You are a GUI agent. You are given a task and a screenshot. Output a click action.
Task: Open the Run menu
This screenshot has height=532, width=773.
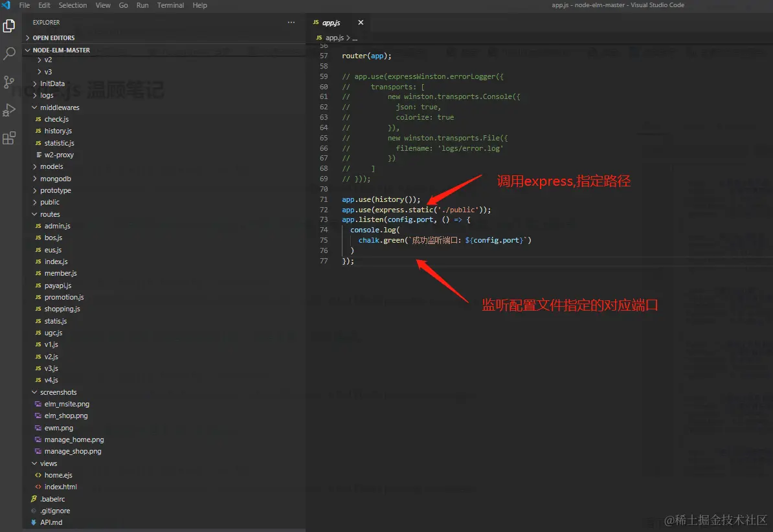pyautogui.click(x=142, y=5)
